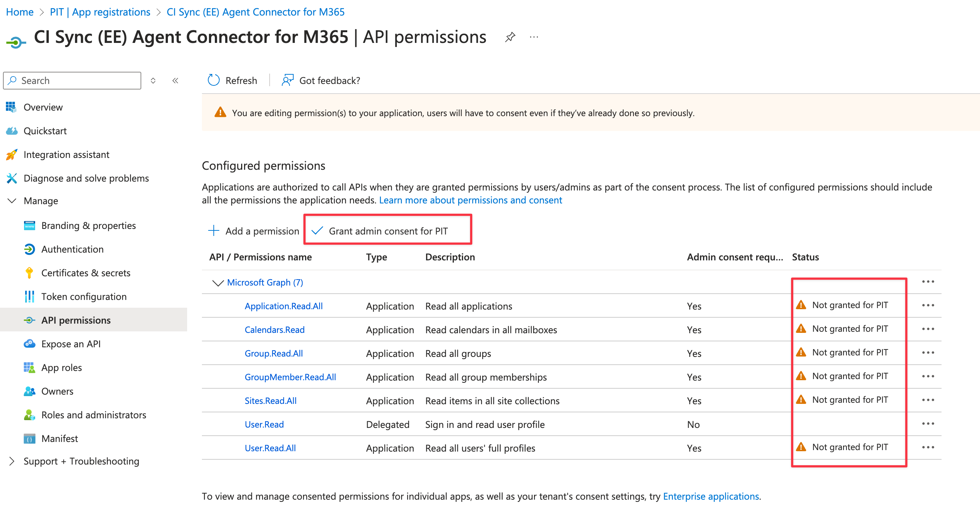Click the App roles icon
980x520 pixels.
[x=29, y=368]
